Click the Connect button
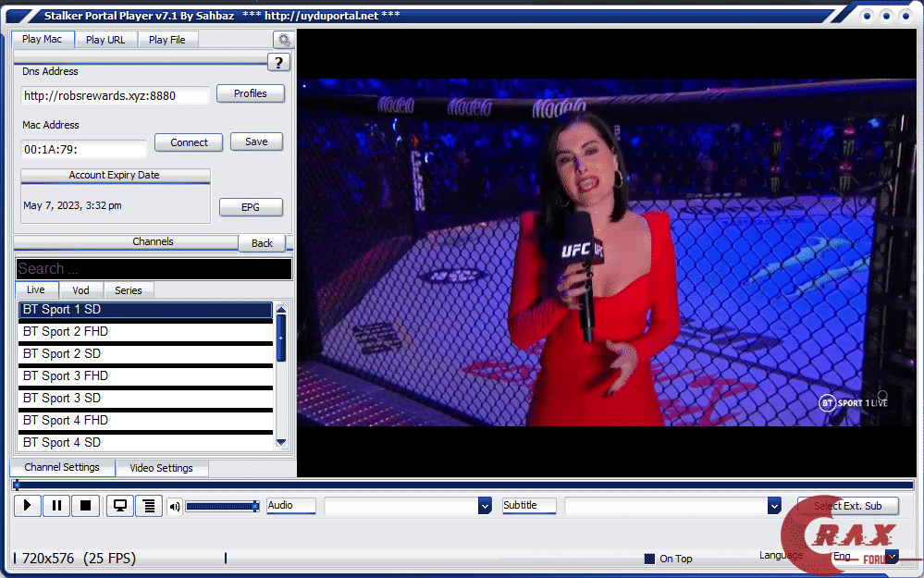The width and height of the screenshot is (924, 578). [x=190, y=142]
